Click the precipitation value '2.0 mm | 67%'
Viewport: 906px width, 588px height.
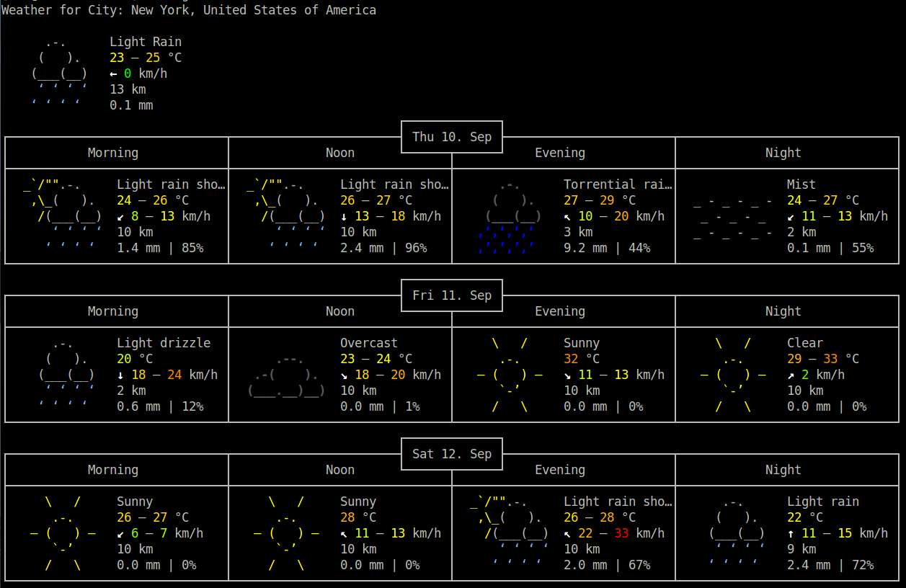click(x=607, y=565)
